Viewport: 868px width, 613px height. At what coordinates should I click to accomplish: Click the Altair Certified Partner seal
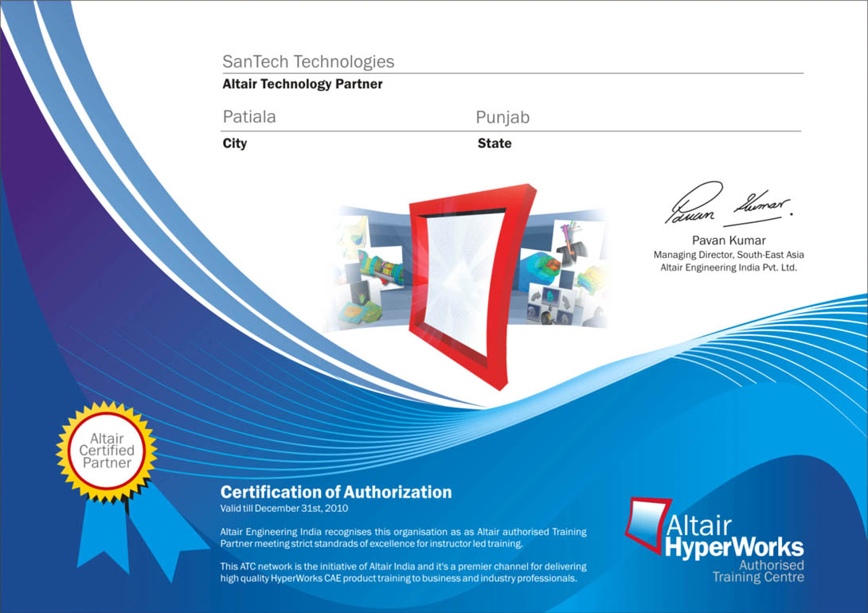[106, 452]
